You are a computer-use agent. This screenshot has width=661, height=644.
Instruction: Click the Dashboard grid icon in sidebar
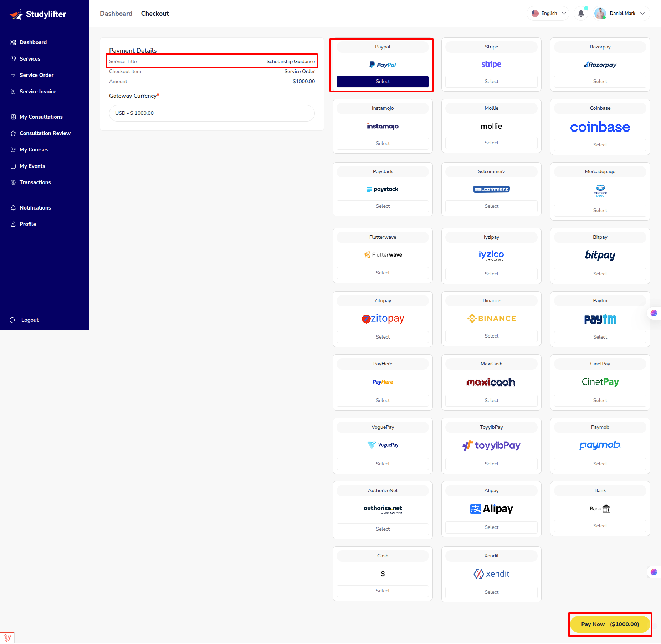(13, 42)
